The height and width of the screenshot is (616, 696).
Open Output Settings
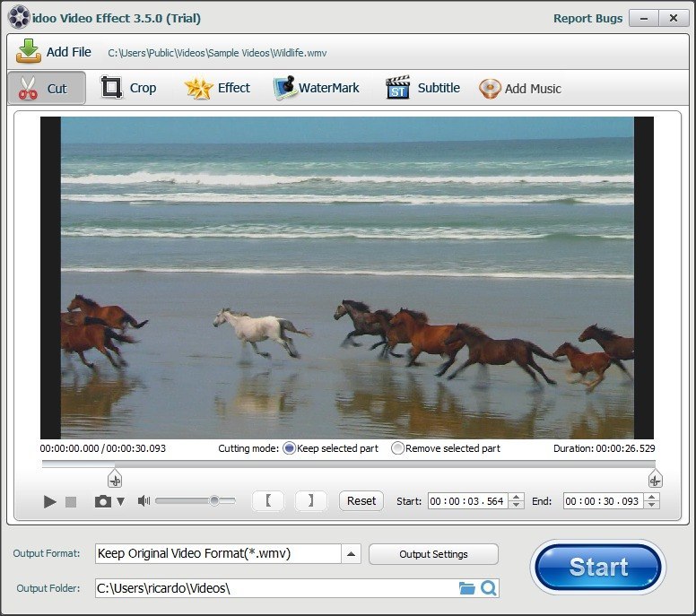433,554
